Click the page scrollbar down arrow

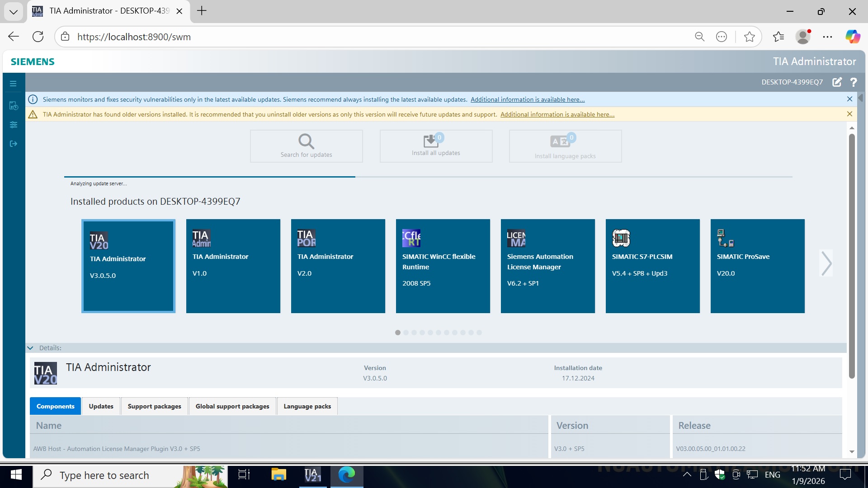852,451
